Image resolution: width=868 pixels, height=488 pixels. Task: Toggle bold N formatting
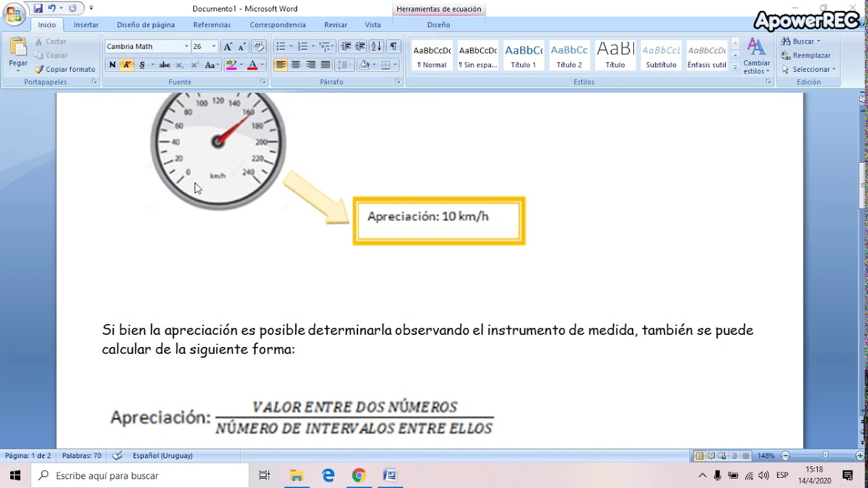(x=113, y=65)
